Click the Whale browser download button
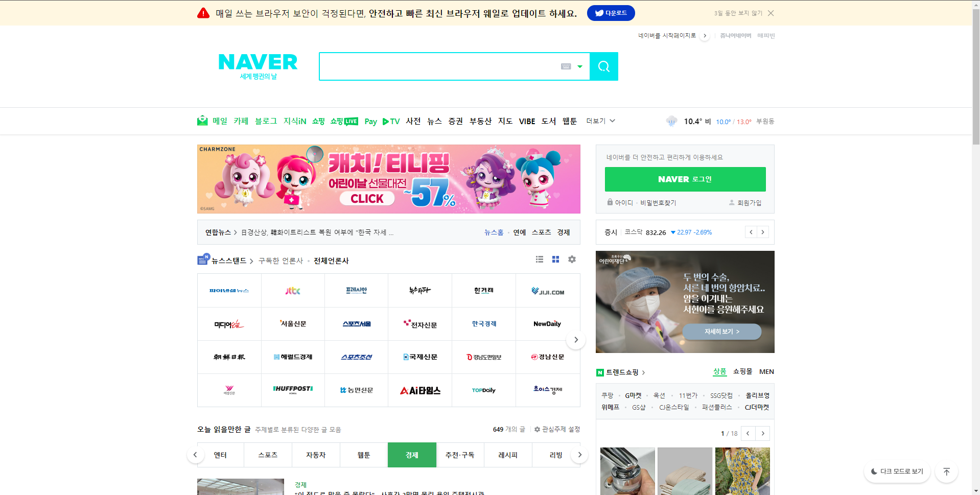The image size is (980, 495). point(611,13)
